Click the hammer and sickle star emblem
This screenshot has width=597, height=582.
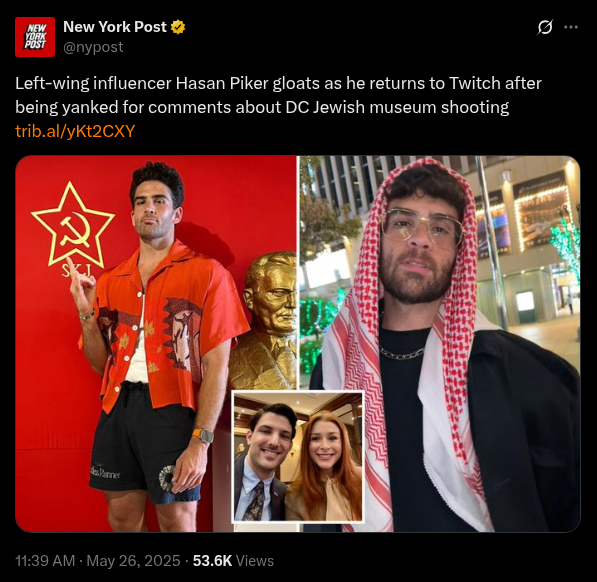click(73, 225)
